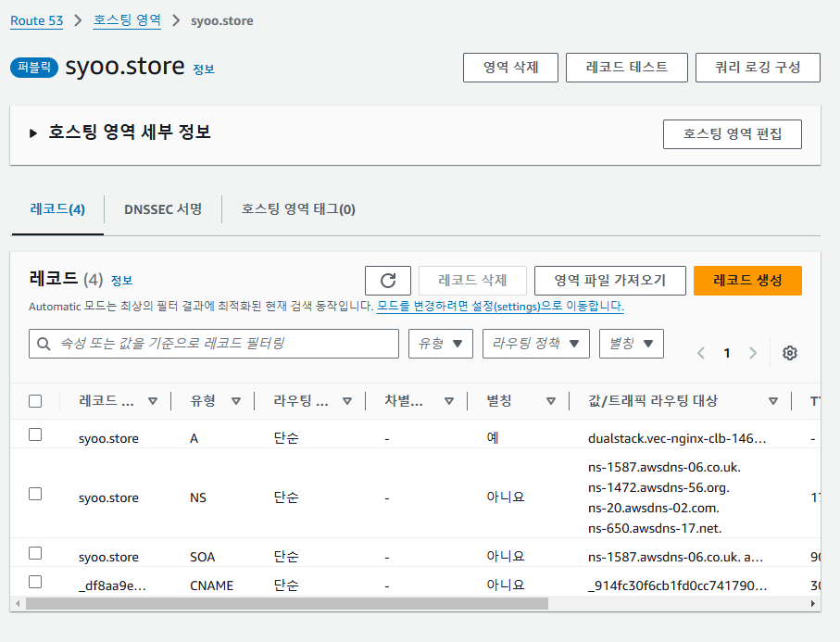
Task: Click 레코드 삭제 button
Action: 472,281
